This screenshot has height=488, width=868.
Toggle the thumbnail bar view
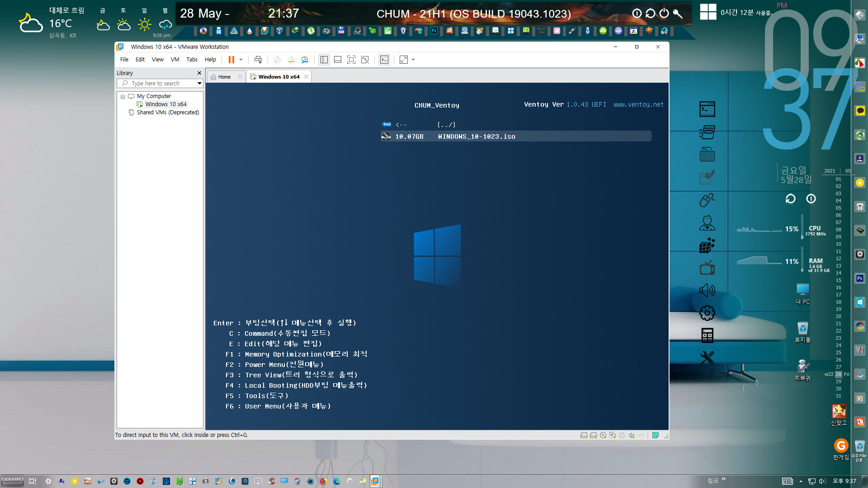coord(338,60)
